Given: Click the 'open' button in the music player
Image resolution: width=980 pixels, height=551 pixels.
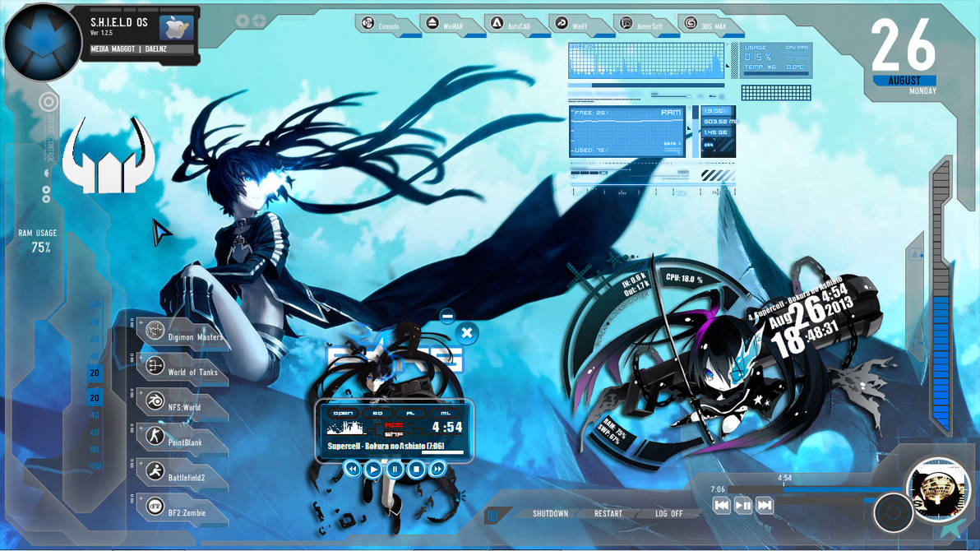Looking at the screenshot, I should click(x=343, y=413).
